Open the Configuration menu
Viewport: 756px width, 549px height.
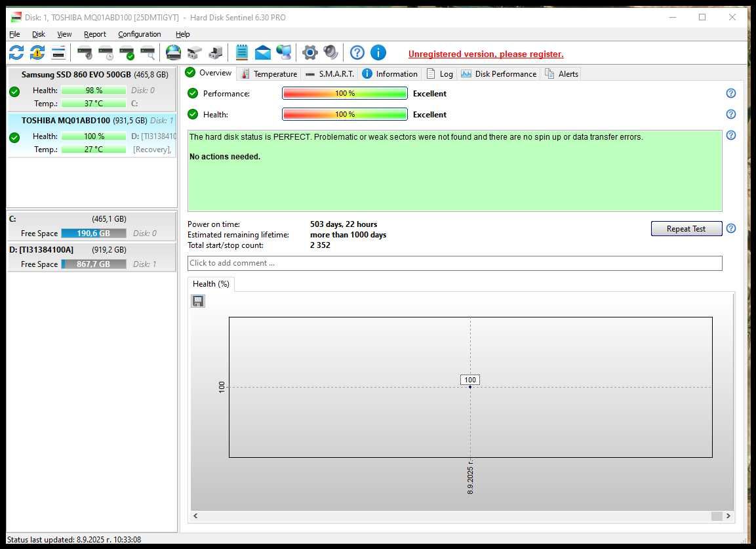140,34
